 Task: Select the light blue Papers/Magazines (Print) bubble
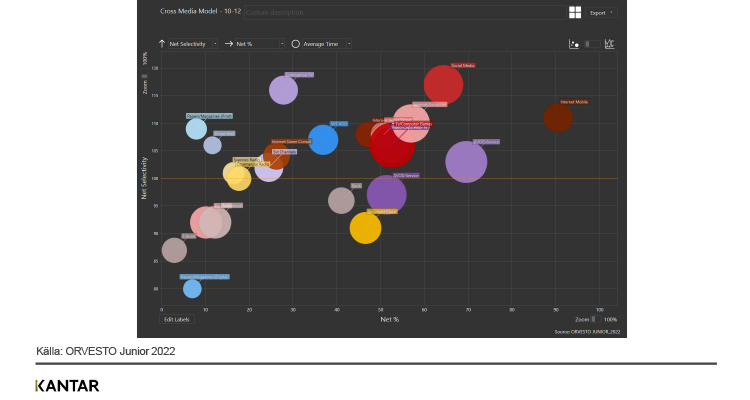pos(196,128)
